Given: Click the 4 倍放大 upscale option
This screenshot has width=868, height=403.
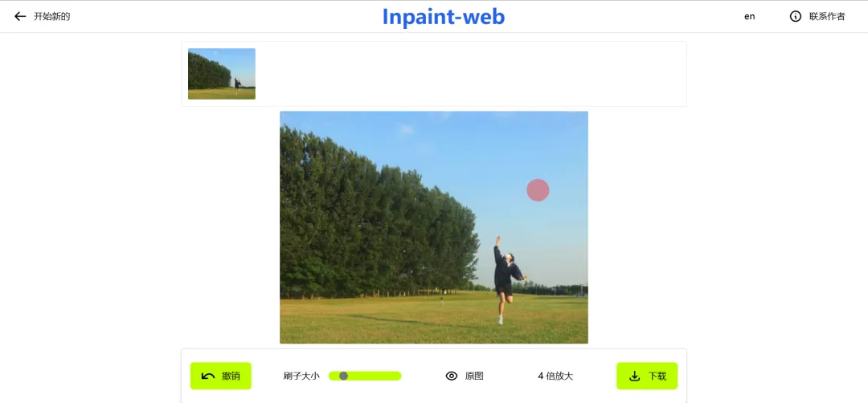Looking at the screenshot, I should pos(555,376).
